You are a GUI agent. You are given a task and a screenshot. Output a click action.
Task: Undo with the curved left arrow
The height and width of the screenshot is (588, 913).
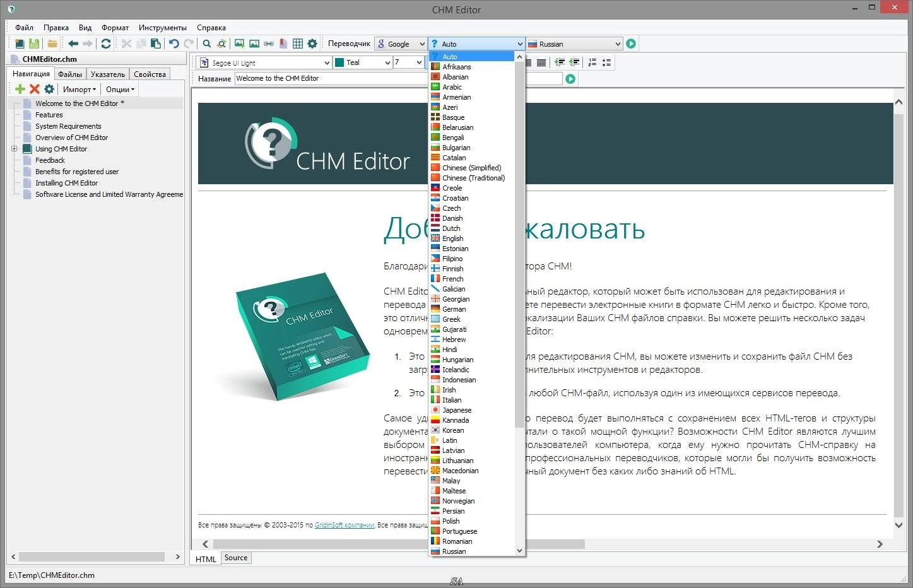(174, 44)
